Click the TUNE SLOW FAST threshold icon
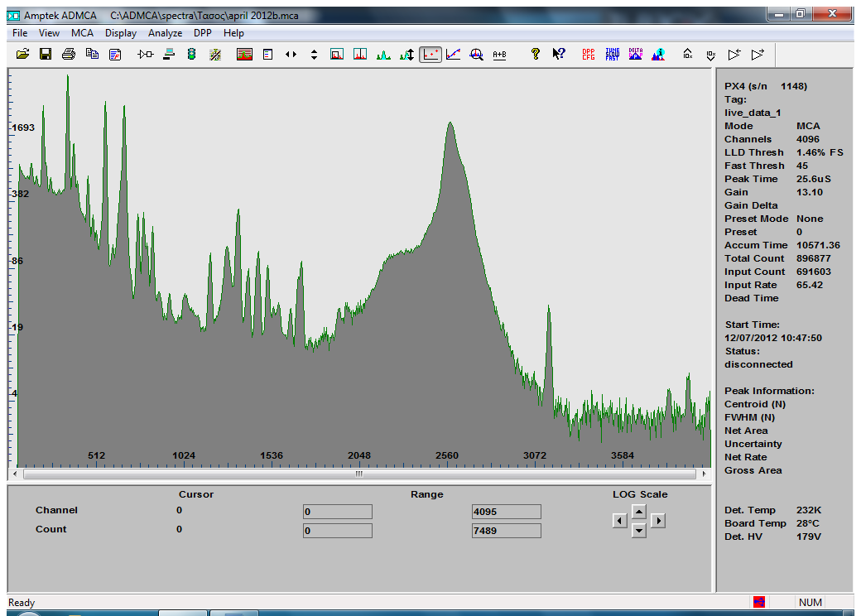861x616 pixels. click(x=613, y=54)
